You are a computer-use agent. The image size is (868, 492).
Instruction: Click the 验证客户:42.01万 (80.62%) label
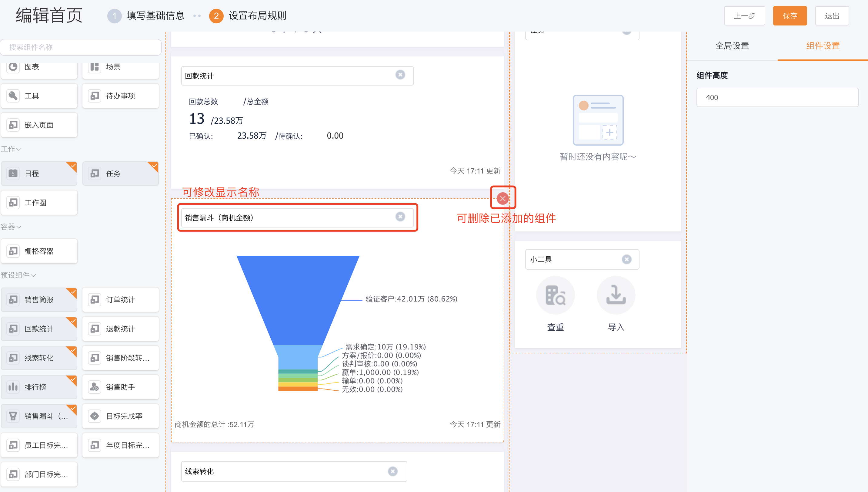pos(411,299)
